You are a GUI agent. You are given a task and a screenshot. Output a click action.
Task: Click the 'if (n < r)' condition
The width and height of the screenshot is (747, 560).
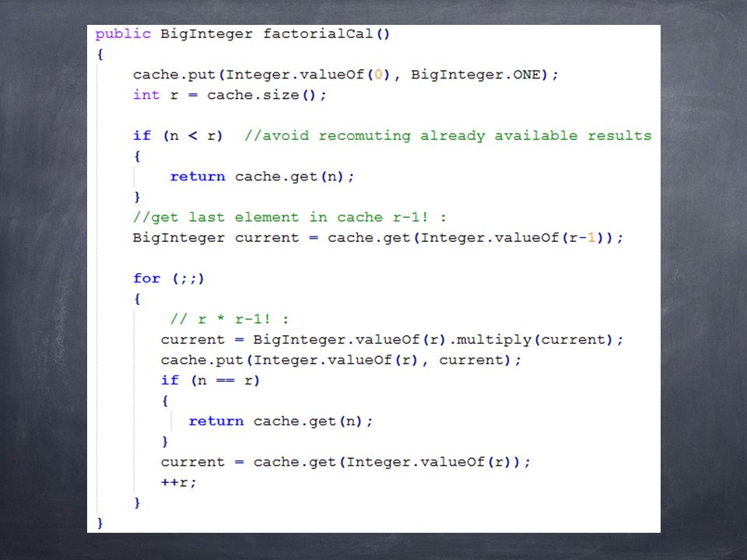pos(177,136)
